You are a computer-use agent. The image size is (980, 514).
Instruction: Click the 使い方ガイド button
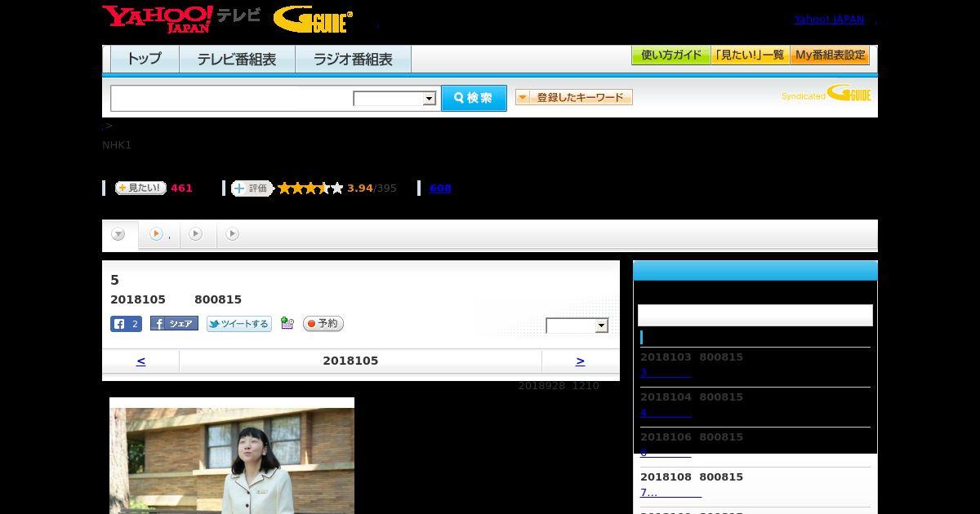coord(671,55)
